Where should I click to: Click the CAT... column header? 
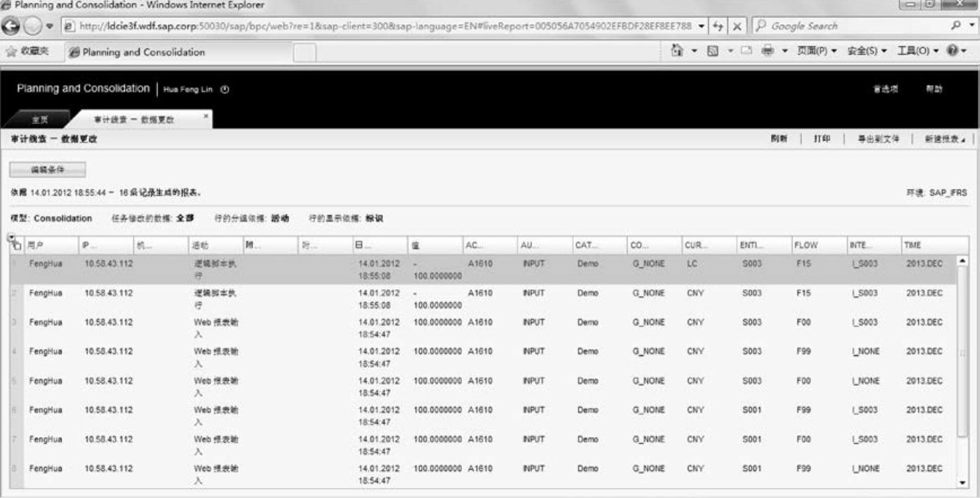pos(599,245)
